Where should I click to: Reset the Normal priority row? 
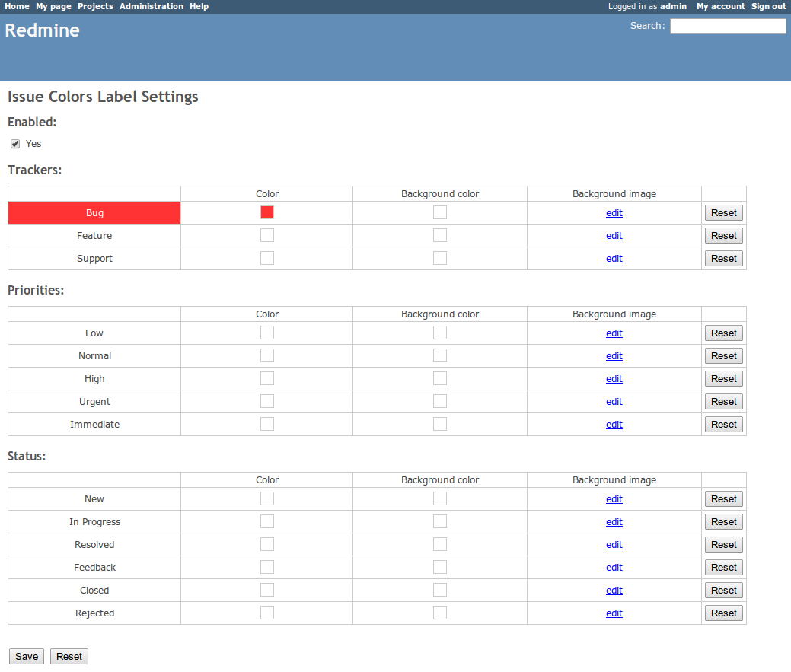point(724,356)
